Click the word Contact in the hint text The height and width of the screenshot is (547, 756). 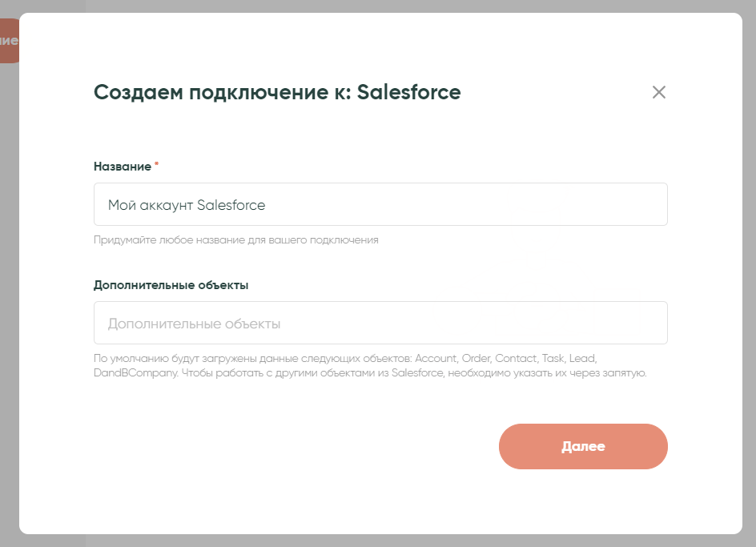(x=515, y=358)
